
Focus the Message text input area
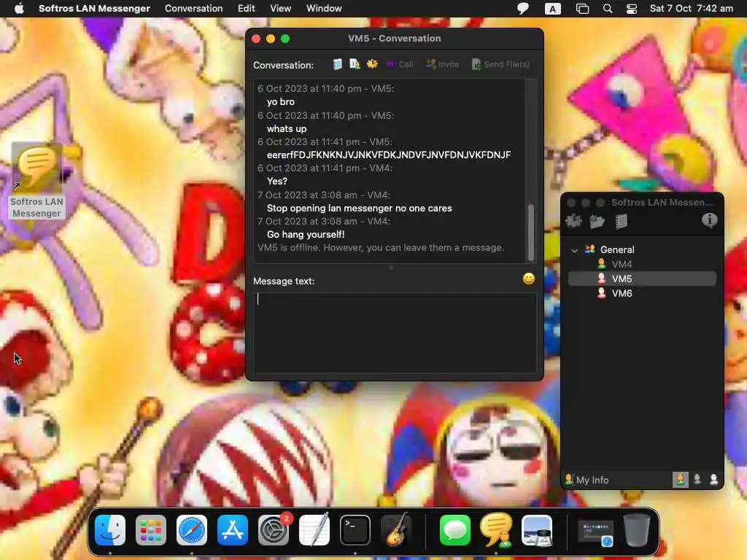click(395, 332)
